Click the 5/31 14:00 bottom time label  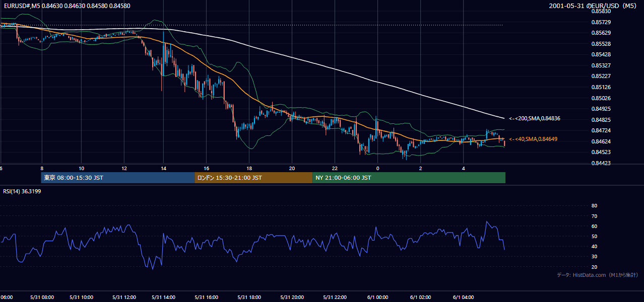[x=163, y=297]
